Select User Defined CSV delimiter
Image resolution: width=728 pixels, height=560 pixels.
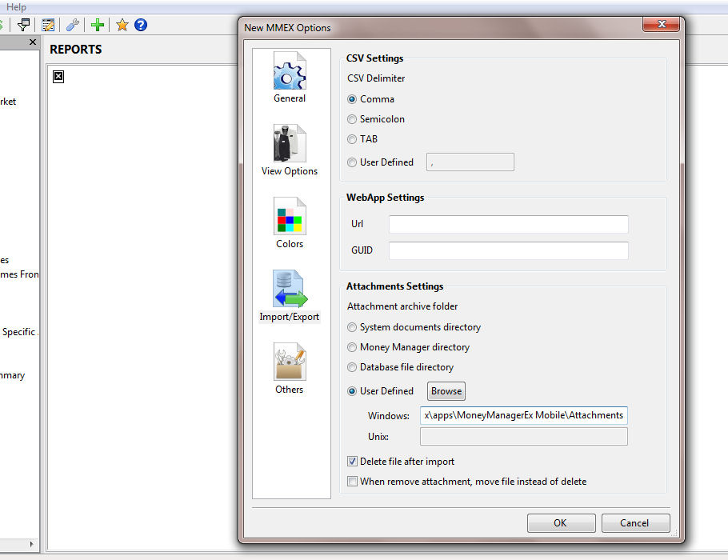[380, 162]
